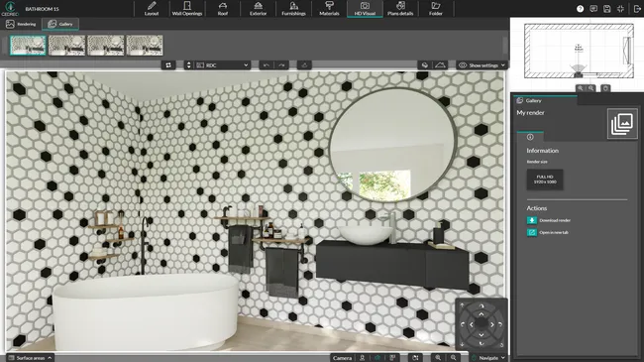Click the information tab icon

click(x=530, y=137)
